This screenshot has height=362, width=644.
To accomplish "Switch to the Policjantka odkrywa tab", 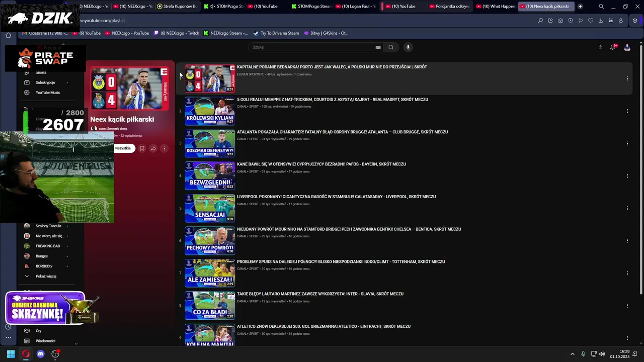I will click(x=449, y=7).
